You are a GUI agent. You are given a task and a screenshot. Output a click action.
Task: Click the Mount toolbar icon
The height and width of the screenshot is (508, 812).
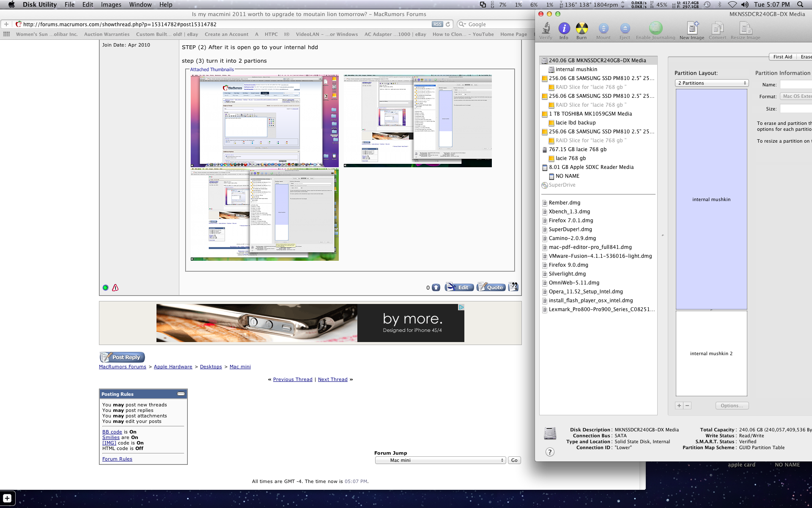604,30
